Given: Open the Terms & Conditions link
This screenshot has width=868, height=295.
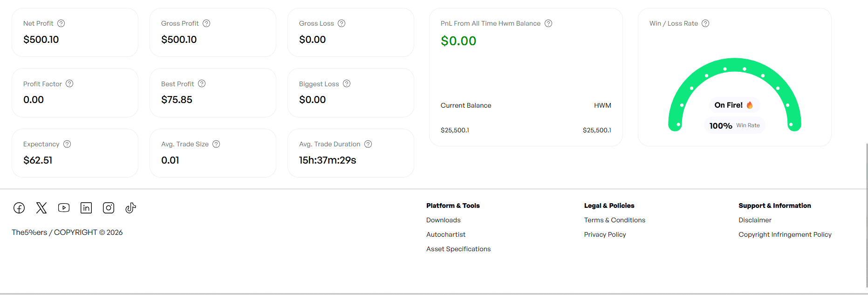Looking at the screenshot, I should [615, 220].
